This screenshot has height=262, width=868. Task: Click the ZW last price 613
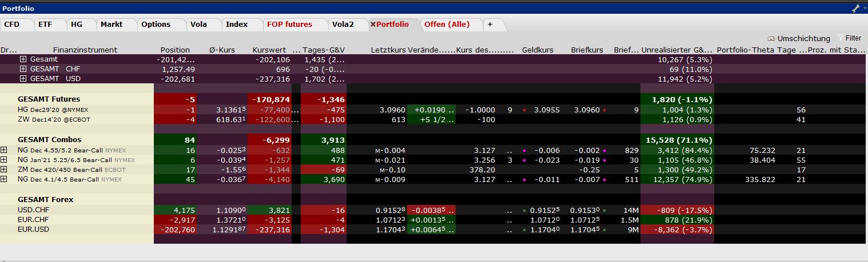click(x=399, y=119)
